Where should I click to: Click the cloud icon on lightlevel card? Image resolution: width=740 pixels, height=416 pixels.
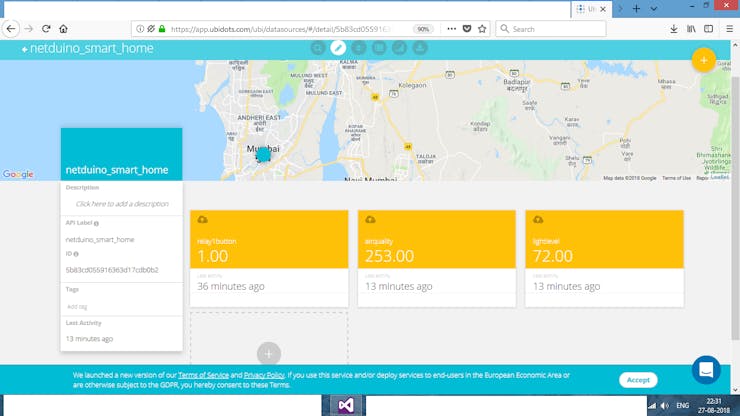click(x=538, y=220)
